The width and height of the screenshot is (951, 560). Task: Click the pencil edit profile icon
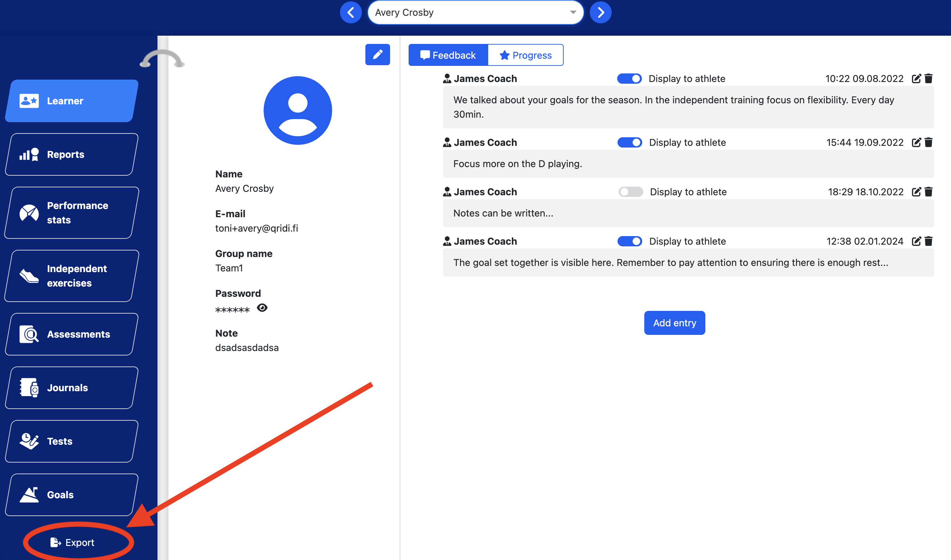[377, 55]
